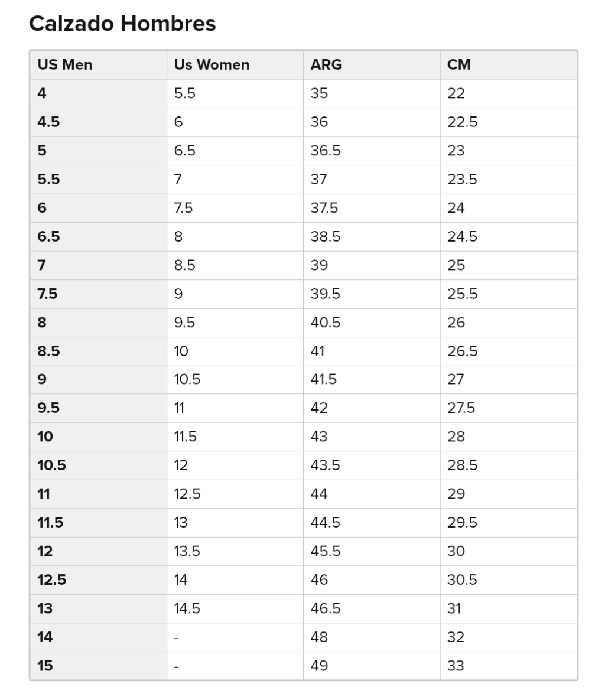The height and width of the screenshot is (700, 605).
Task: Click the Calzado Hombres heading
Action: coord(122,24)
